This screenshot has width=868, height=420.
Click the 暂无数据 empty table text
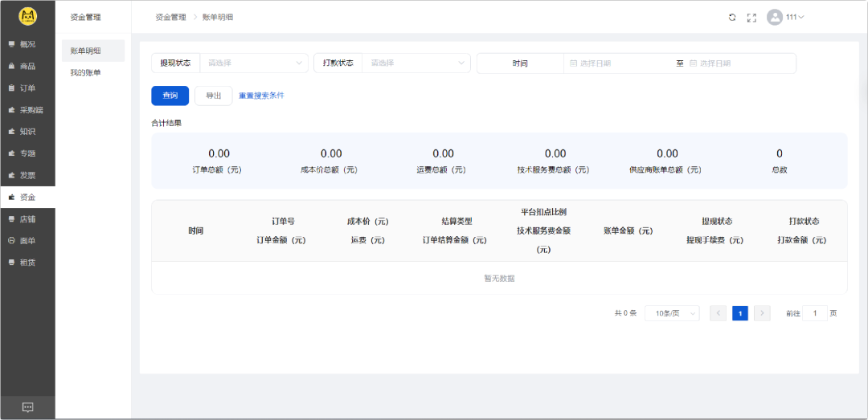(499, 279)
